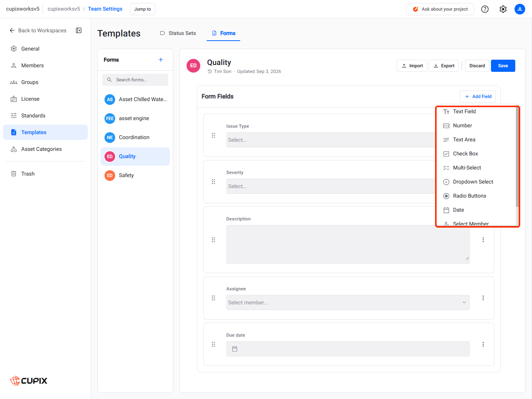Switch to the Status Sets tab
The height and width of the screenshot is (399, 532).
click(178, 33)
